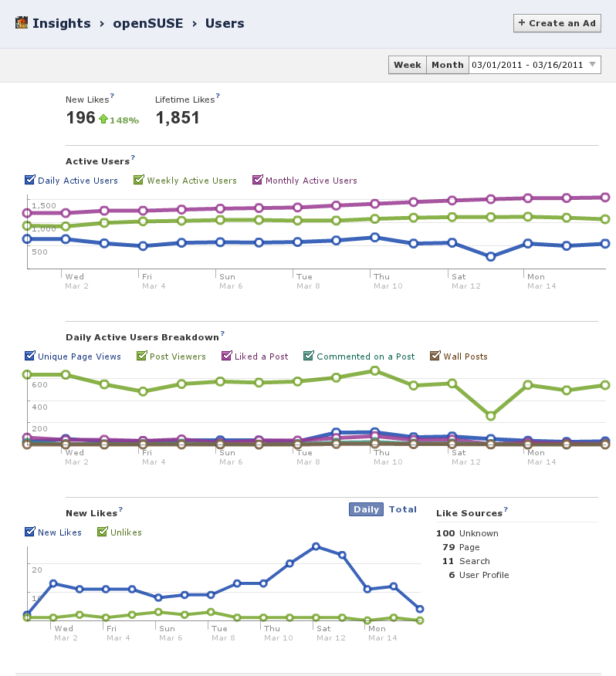616x676 pixels.
Task: Click the help icon next to New Likes stat
Action: tap(112, 96)
